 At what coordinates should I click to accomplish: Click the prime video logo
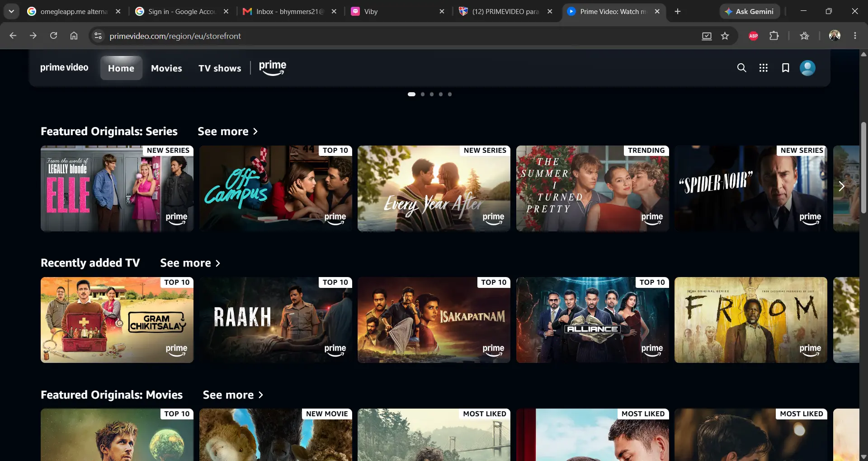tap(64, 68)
